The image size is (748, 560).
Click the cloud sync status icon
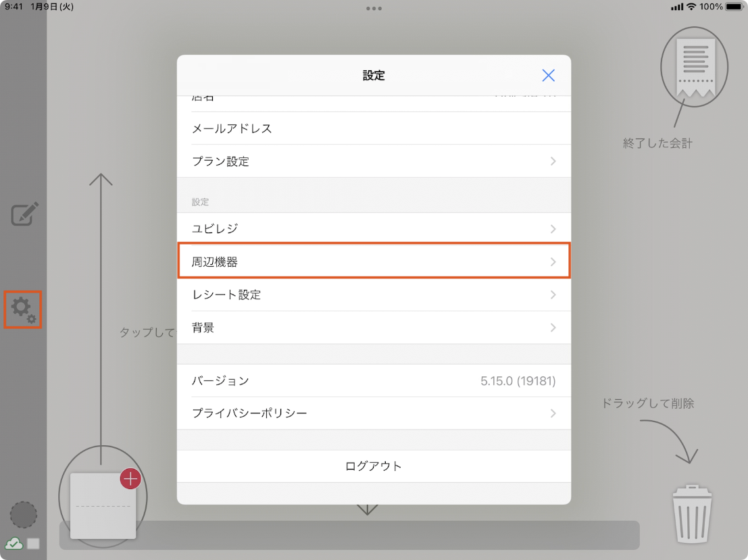pyautogui.click(x=14, y=543)
